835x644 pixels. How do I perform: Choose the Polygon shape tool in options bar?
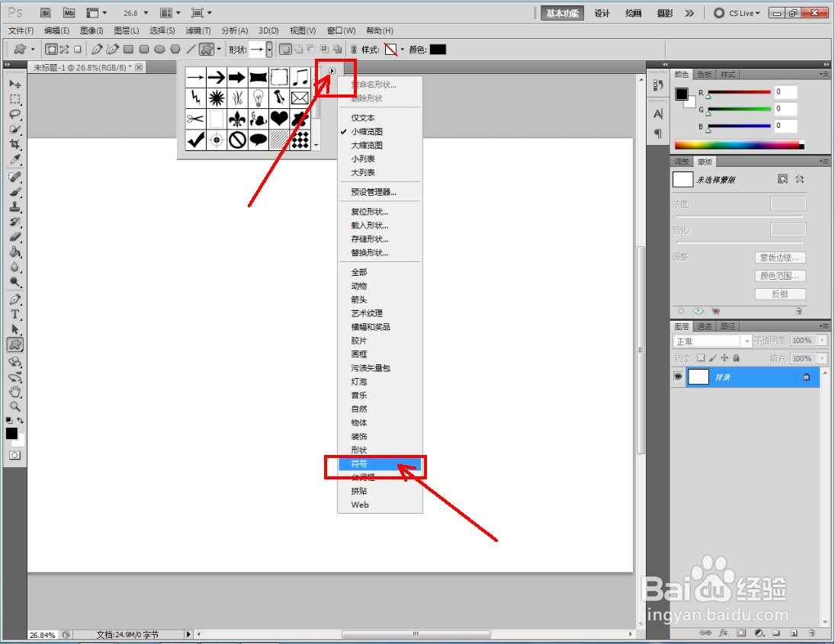pyautogui.click(x=175, y=50)
